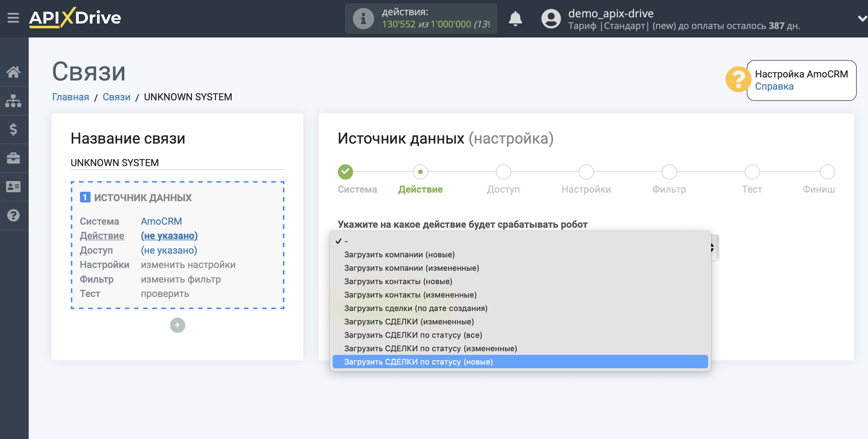
Task: Open billing dollar icon in sidebar
Action: point(13,129)
